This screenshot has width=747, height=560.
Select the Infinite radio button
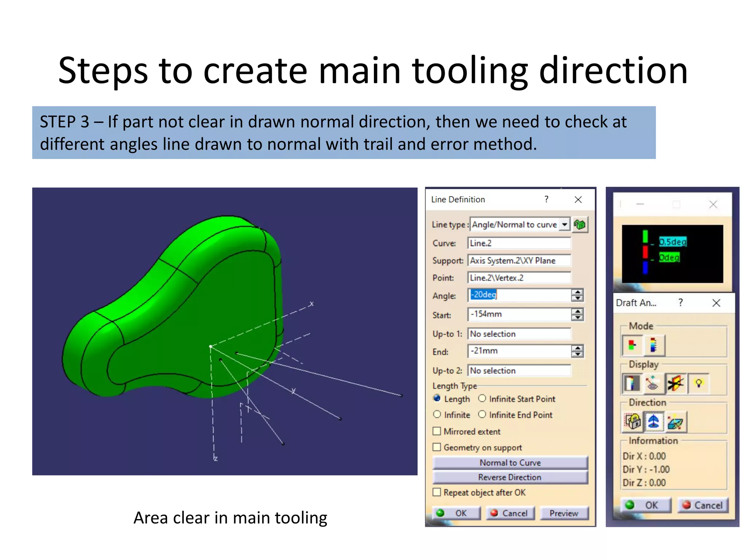pos(437,415)
